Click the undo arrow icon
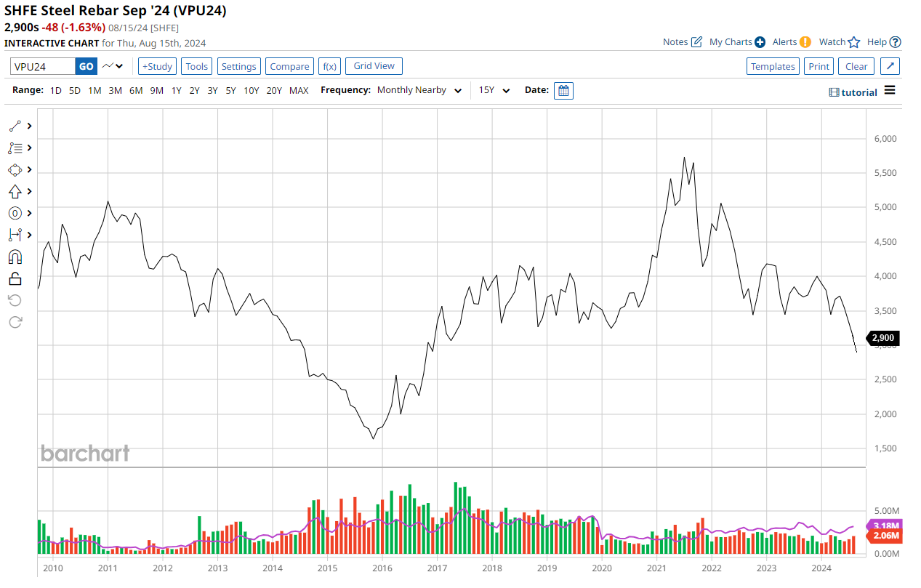The height and width of the screenshot is (588, 921). point(15,300)
